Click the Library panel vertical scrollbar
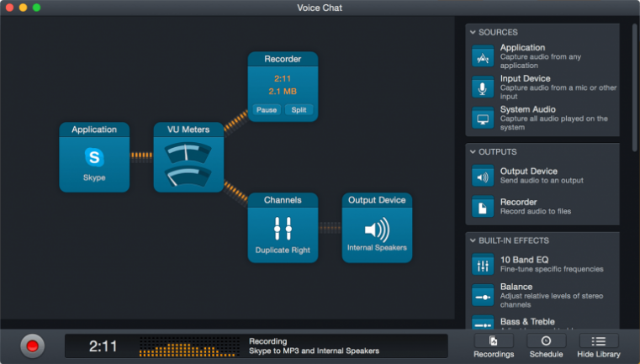Screen dimensions: 640x364 pyautogui.click(x=635, y=87)
